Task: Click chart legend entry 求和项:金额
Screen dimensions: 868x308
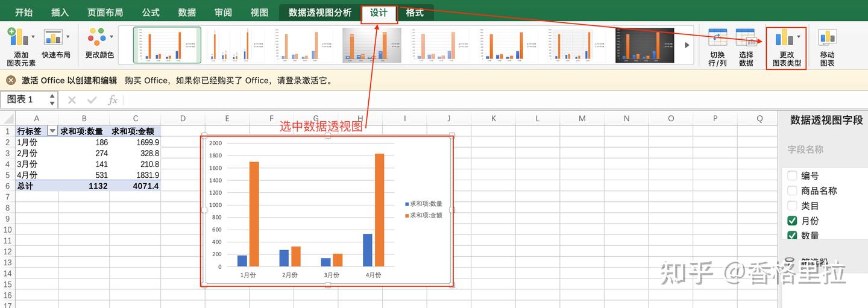Action: [x=423, y=215]
